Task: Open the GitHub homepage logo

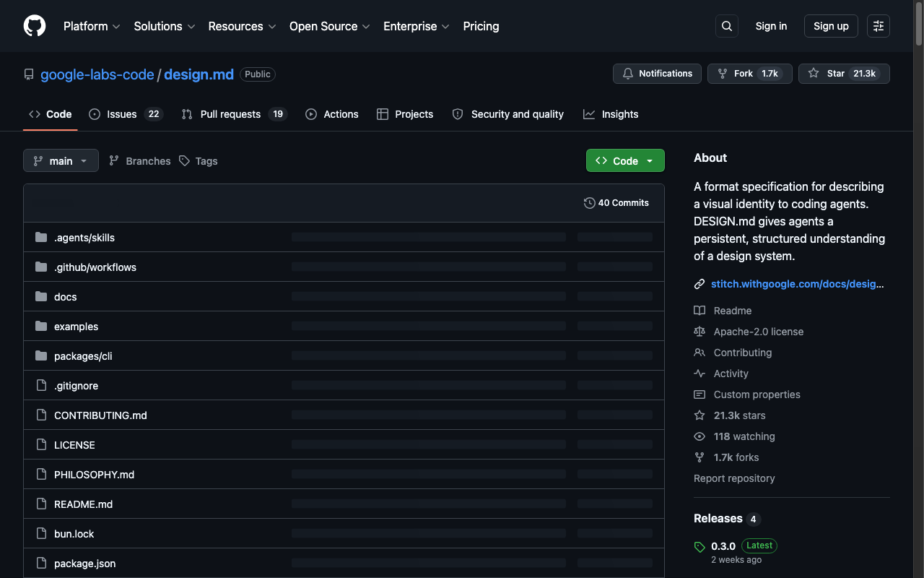Action: pyautogui.click(x=35, y=26)
